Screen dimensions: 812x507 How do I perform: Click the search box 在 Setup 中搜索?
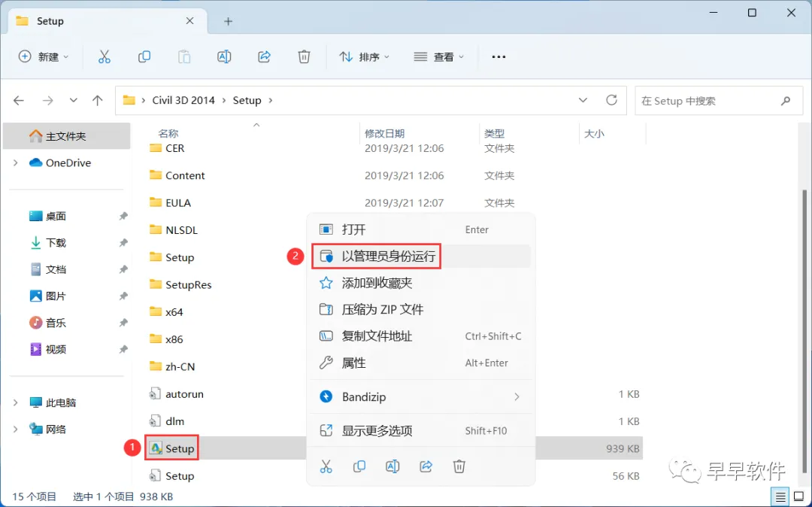(718, 101)
